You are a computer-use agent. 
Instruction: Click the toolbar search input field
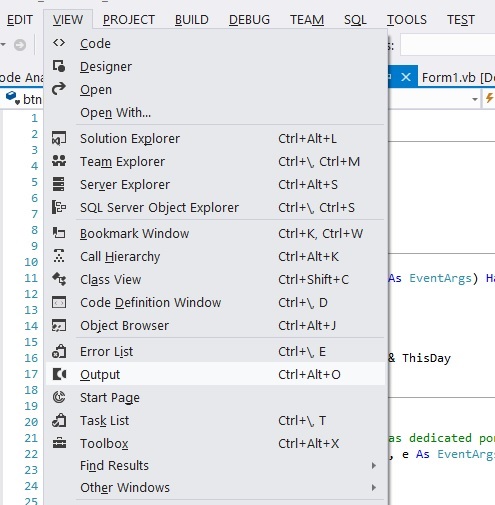(448, 44)
